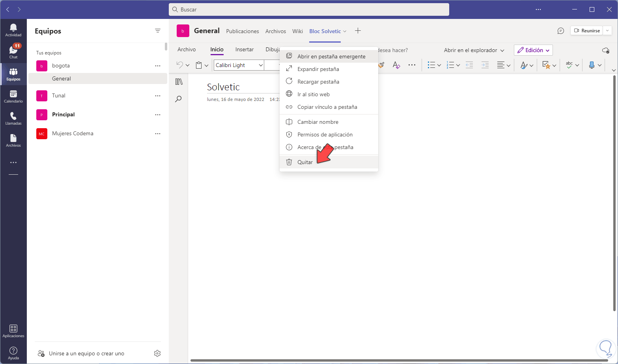618x364 pixels.
Task: Open the alignment dropdown arrow
Action: [508, 65]
